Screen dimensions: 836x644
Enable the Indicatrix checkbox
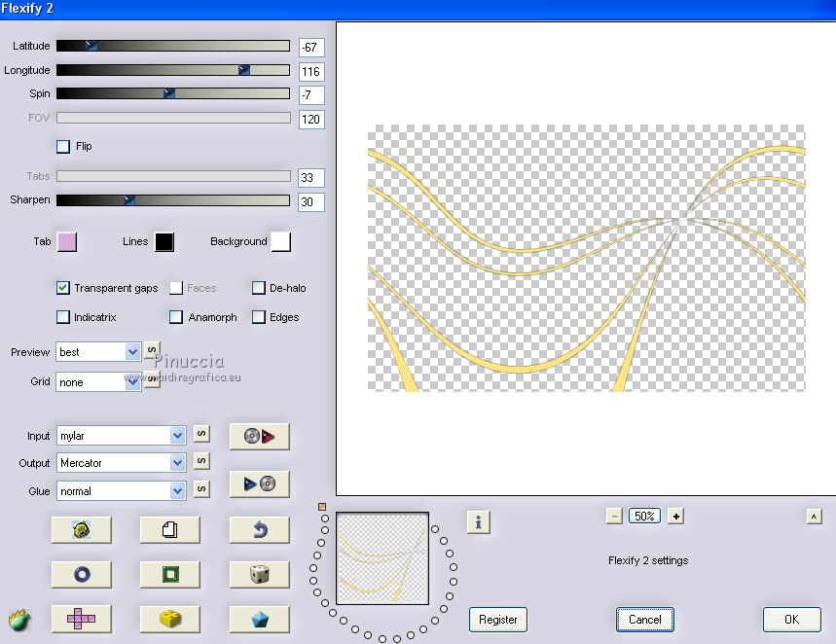coord(63,317)
